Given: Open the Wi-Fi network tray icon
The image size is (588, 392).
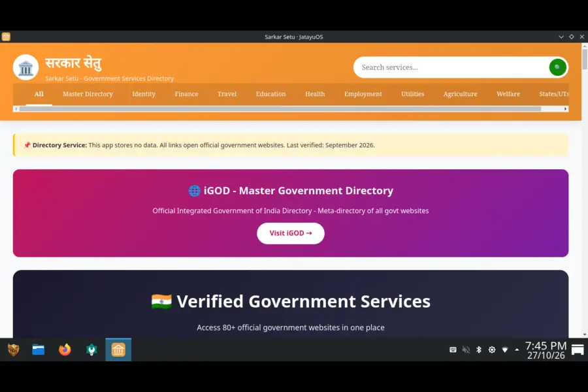Looking at the screenshot, I should click(505, 350).
